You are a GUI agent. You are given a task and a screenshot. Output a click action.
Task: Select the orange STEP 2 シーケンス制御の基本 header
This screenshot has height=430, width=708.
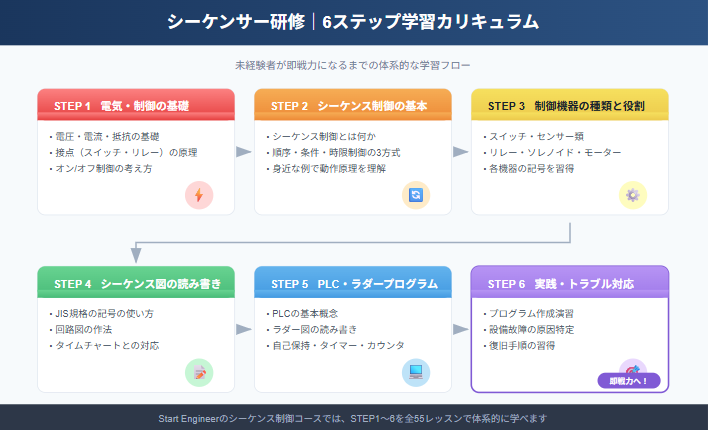click(x=353, y=105)
